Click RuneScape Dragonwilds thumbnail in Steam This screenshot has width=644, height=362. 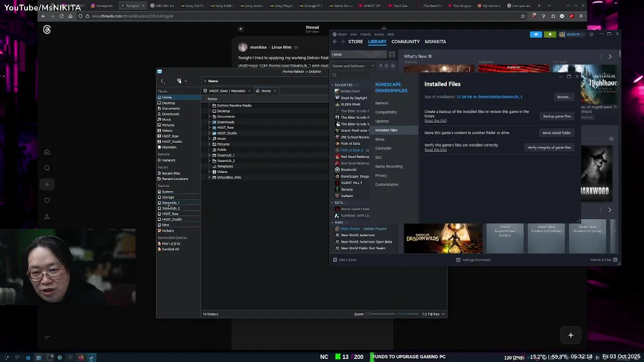tap(443, 238)
